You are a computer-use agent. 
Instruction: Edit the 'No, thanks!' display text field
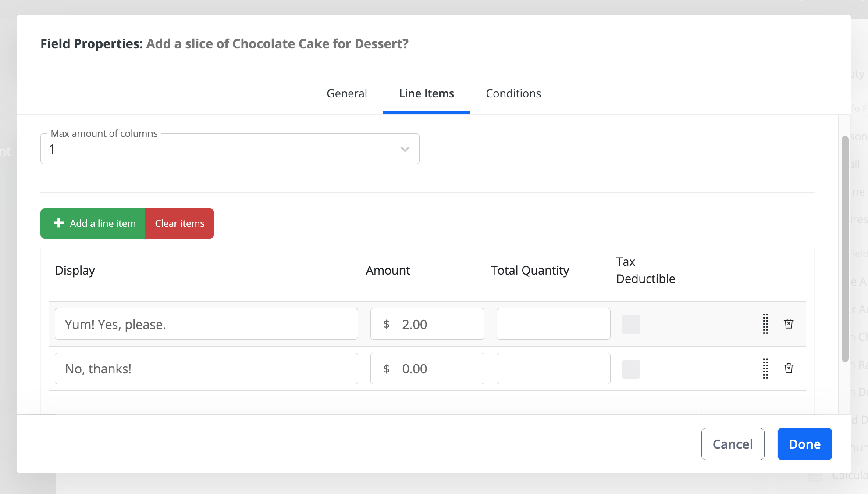coord(206,369)
